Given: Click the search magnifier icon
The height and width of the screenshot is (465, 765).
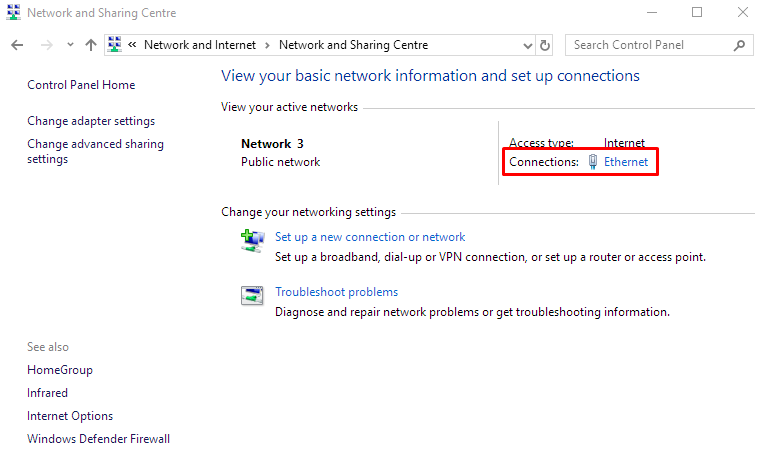Looking at the screenshot, I should (740, 45).
